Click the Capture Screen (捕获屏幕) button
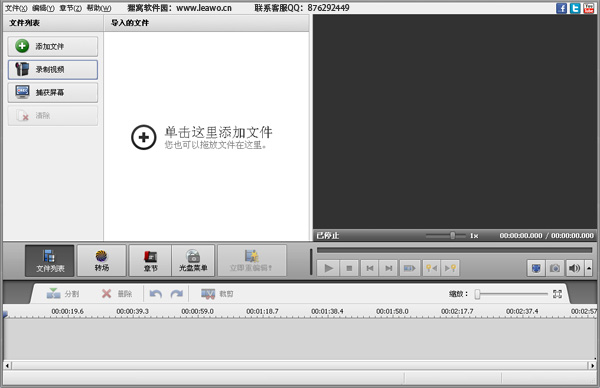This screenshot has width=600, height=388. click(x=52, y=92)
